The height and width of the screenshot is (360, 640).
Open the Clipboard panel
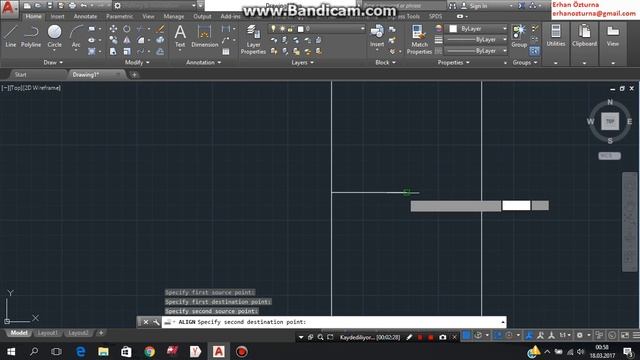point(584,36)
